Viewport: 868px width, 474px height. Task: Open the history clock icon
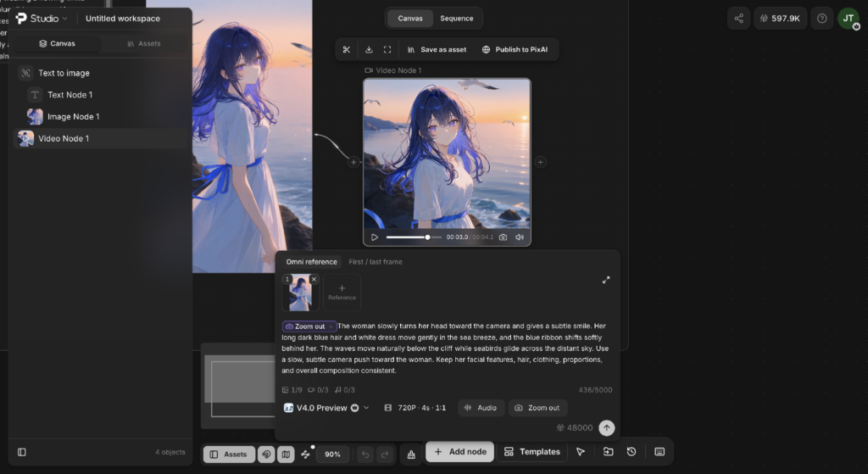click(x=631, y=452)
